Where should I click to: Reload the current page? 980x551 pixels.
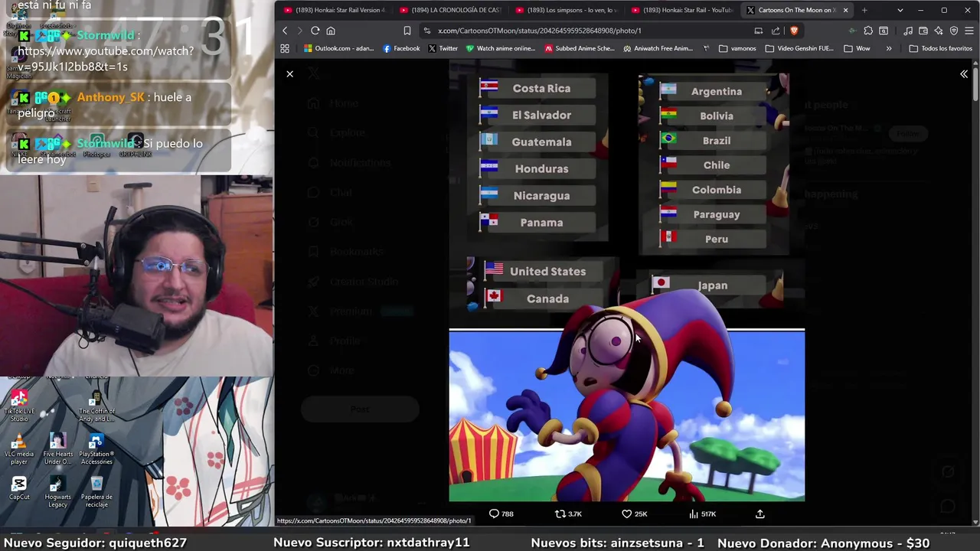pyautogui.click(x=315, y=31)
